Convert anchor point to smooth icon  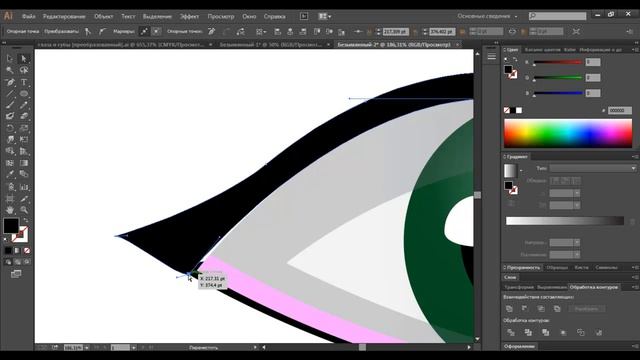tap(102, 31)
